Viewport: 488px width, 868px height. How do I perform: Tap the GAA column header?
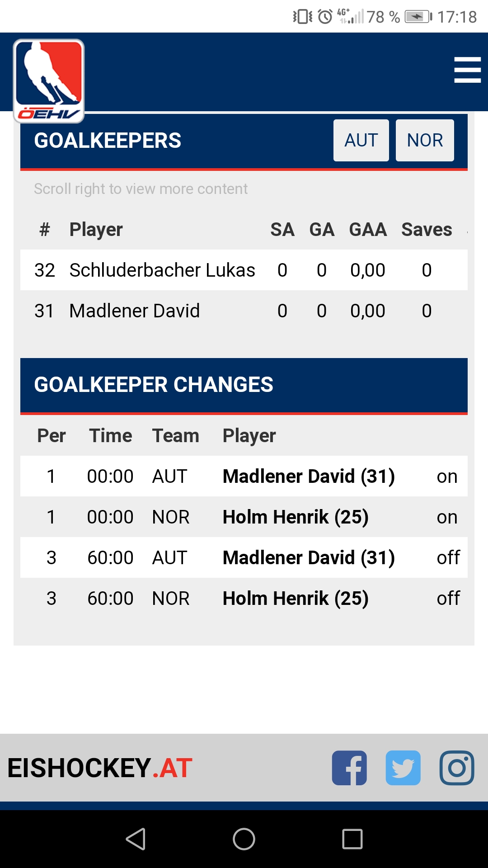(x=368, y=230)
